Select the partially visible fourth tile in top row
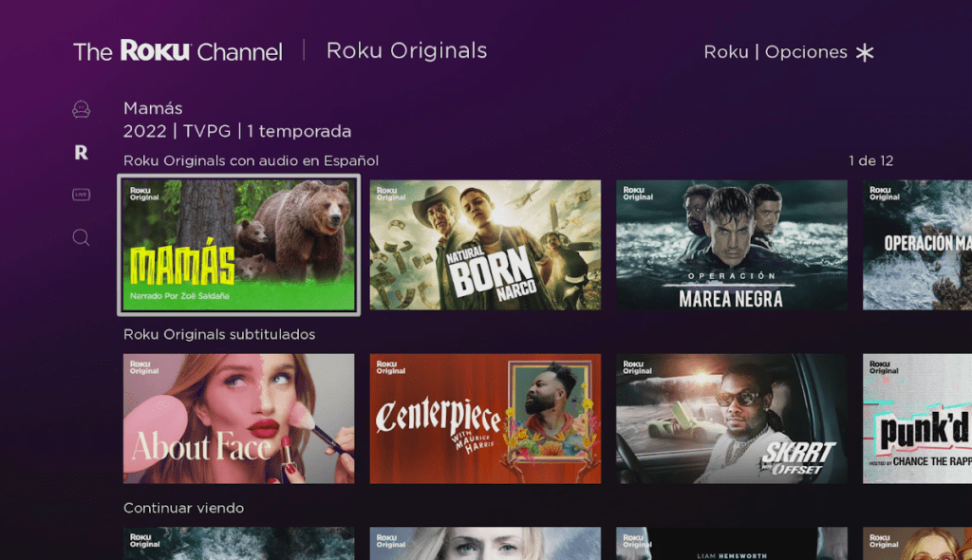Screen dimensions: 972x560 (x=917, y=245)
